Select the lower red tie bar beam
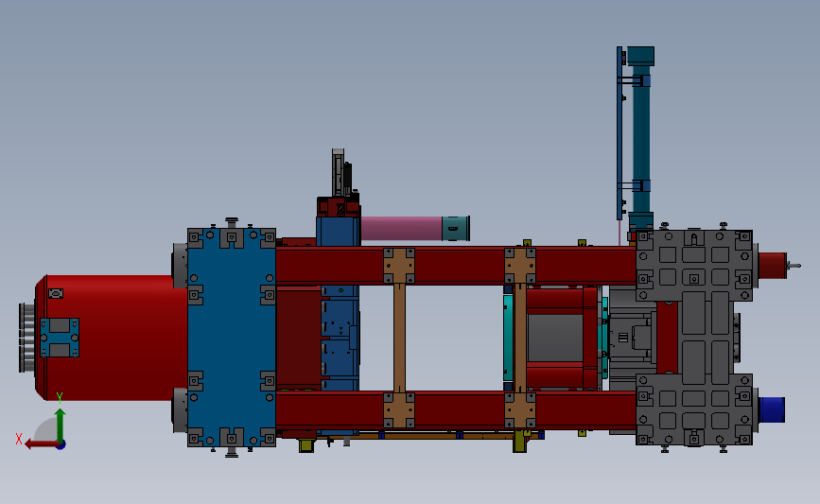Screen dimensions: 820x504 pos(455,410)
